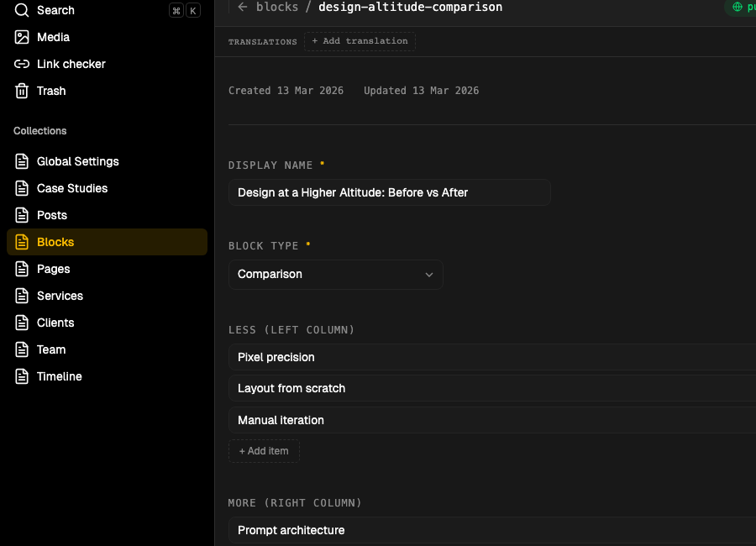Click the Posts collection icon
756x546 pixels.
pyautogui.click(x=20, y=215)
